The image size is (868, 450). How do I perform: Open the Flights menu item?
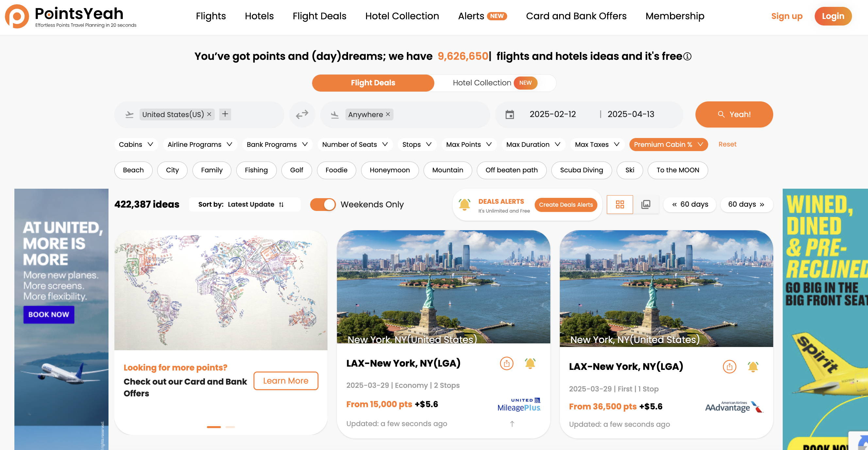point(210,16)
